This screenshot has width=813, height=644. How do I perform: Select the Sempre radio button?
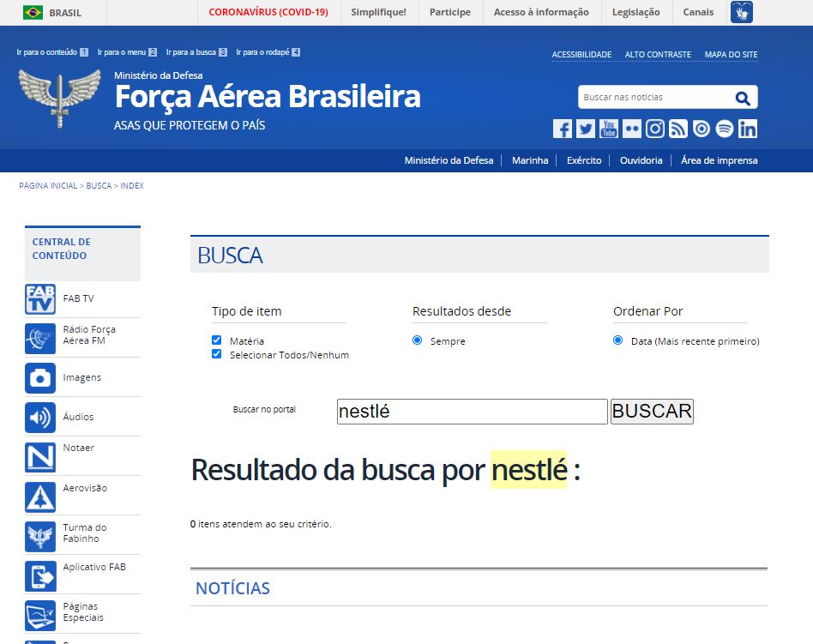(x=418, y=340)
